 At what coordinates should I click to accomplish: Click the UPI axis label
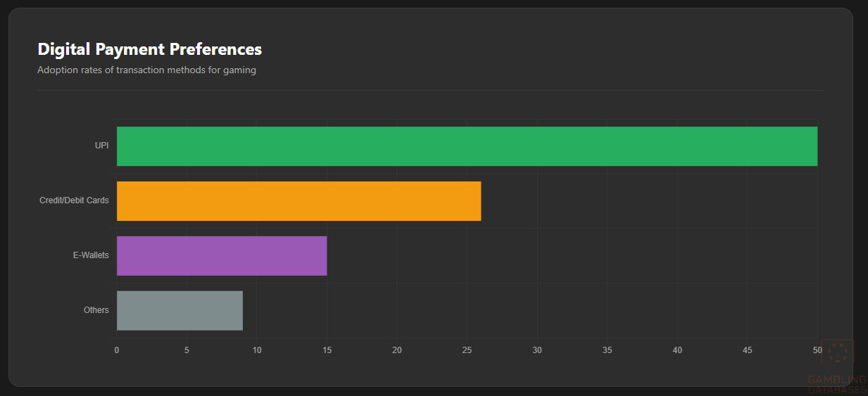102,146
